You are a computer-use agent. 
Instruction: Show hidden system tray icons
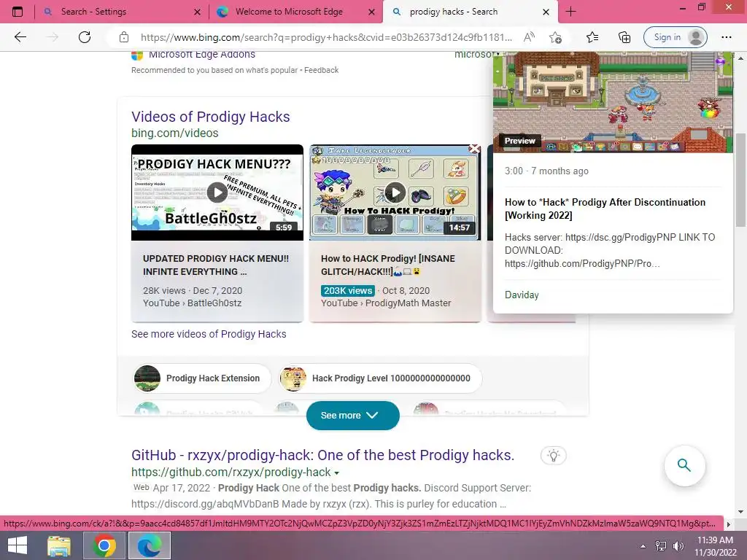[643, 546]
